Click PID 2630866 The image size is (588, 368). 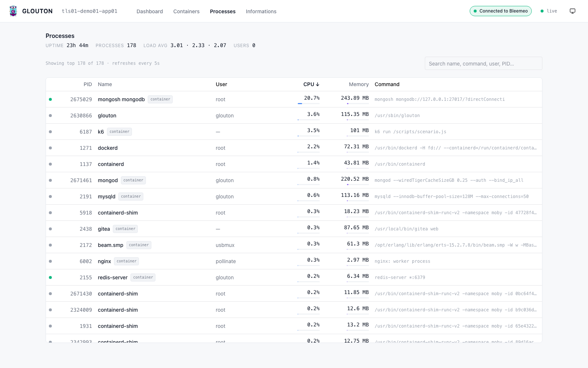tap(81, 116)
